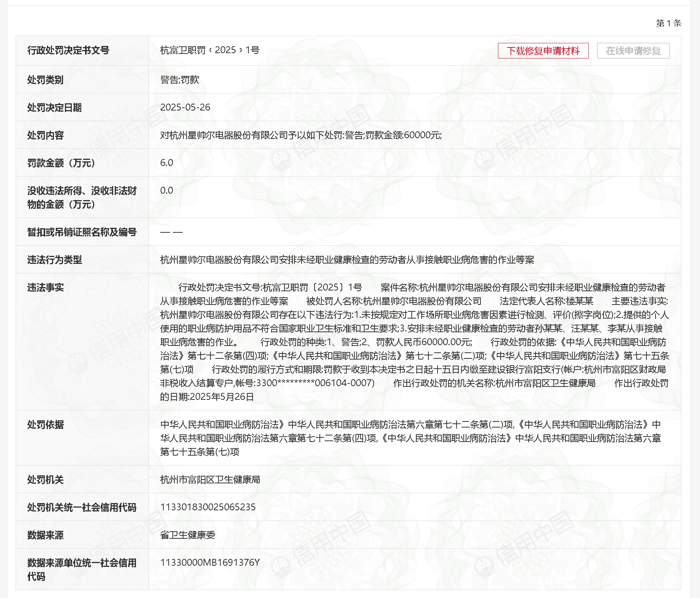Select the fine value 6.0

pos(167,163)
